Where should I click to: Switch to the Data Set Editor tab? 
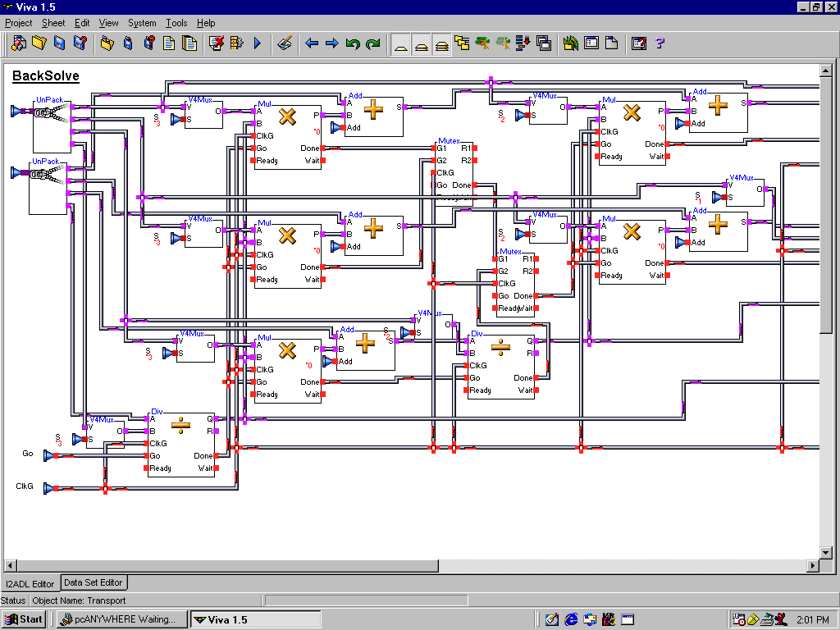[94, 582]
